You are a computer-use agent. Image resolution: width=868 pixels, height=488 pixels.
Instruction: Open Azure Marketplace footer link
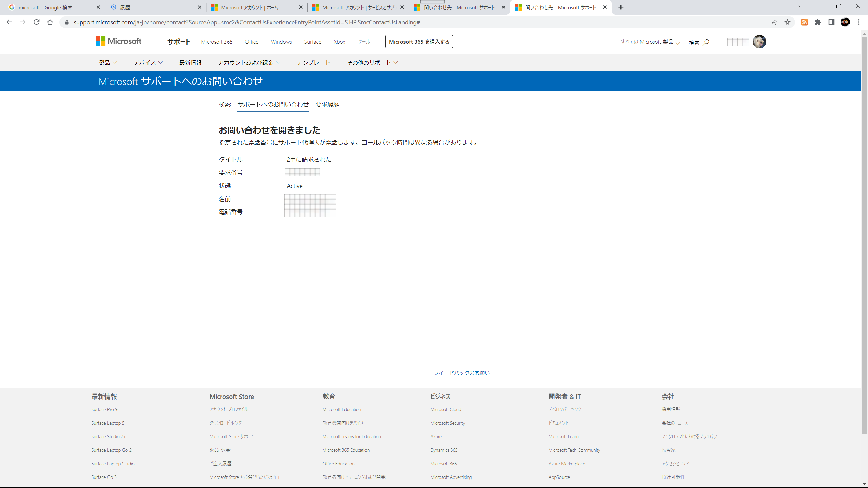567,464
